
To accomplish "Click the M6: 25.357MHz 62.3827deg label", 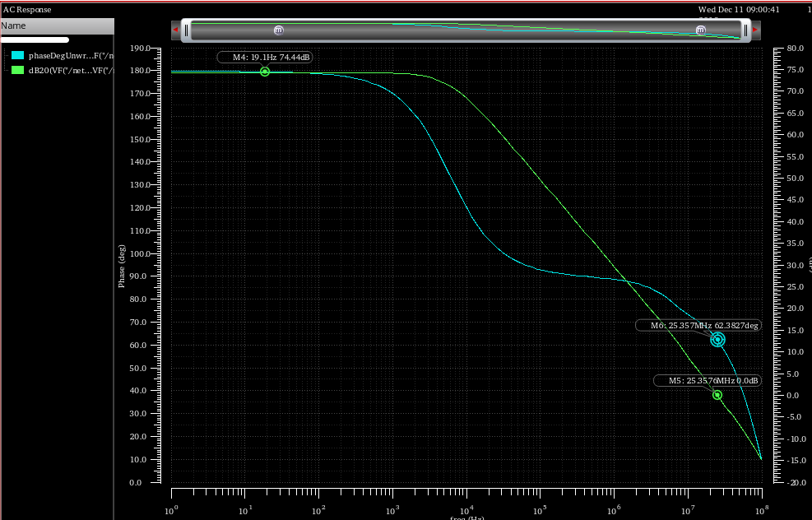I will pyautogui.click(x=698, y=325).
